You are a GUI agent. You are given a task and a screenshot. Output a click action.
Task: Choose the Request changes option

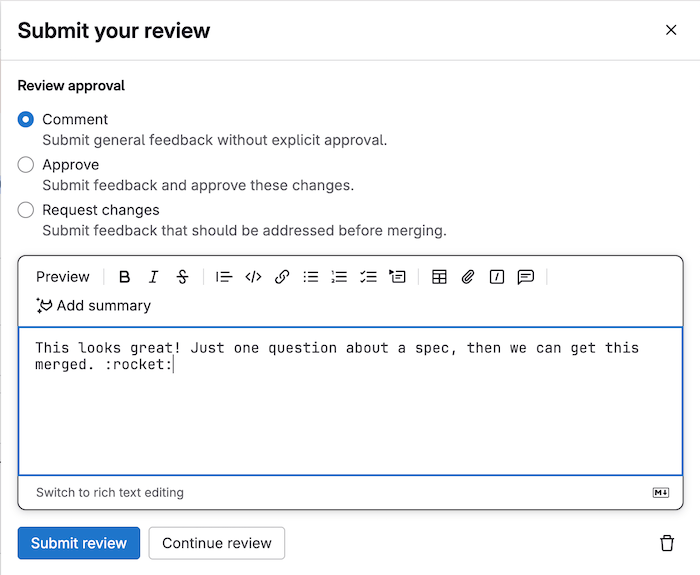coord(26,210)
